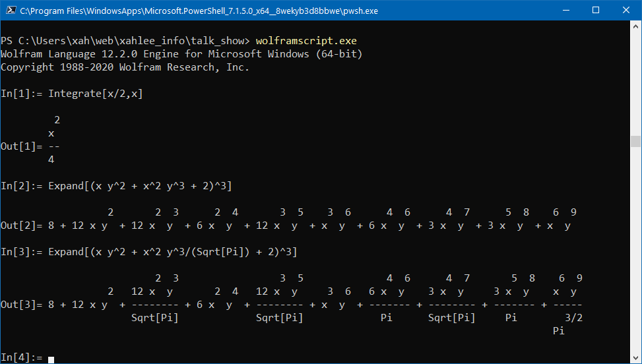Click the 'Out[1]=' label
The height and width of the screenshot is (364, 642).
(x=22, y=146)
